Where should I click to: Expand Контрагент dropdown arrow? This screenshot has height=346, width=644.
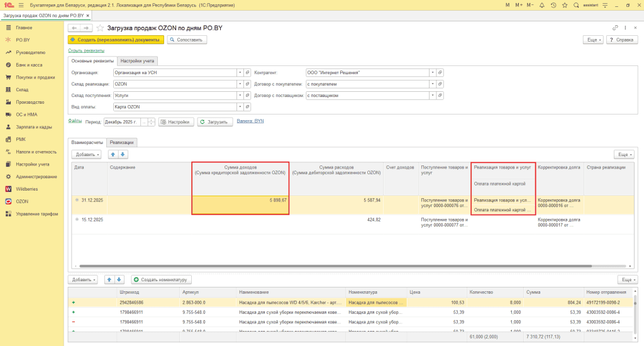433,73
